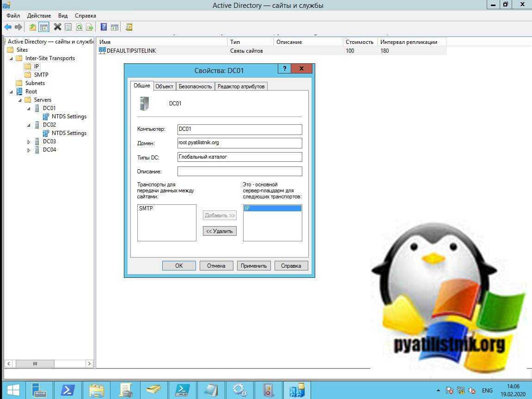This screenshot has height=399, width=532.
Task: Click the Применить button
Action: pos(254,266)
